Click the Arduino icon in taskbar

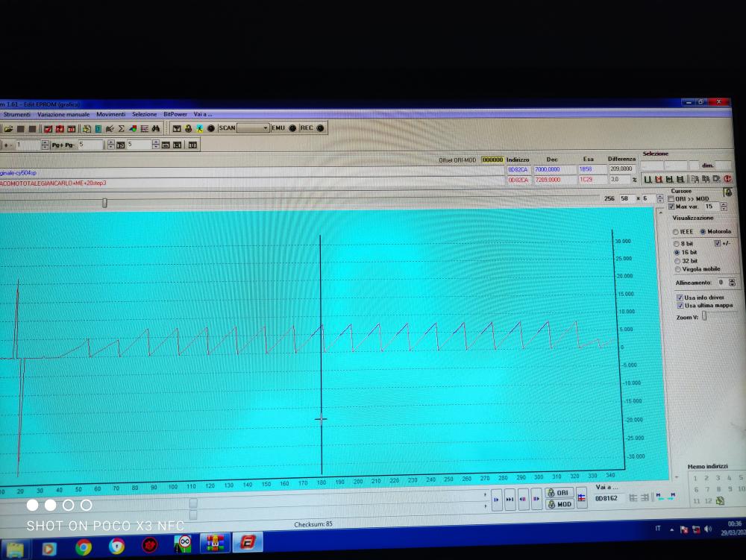tap(184, 544)
